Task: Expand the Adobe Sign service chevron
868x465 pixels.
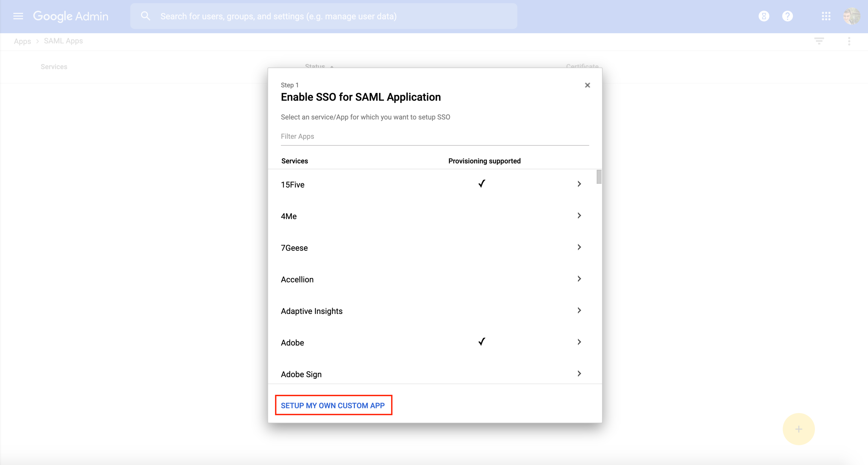Action: click(579, 374)
